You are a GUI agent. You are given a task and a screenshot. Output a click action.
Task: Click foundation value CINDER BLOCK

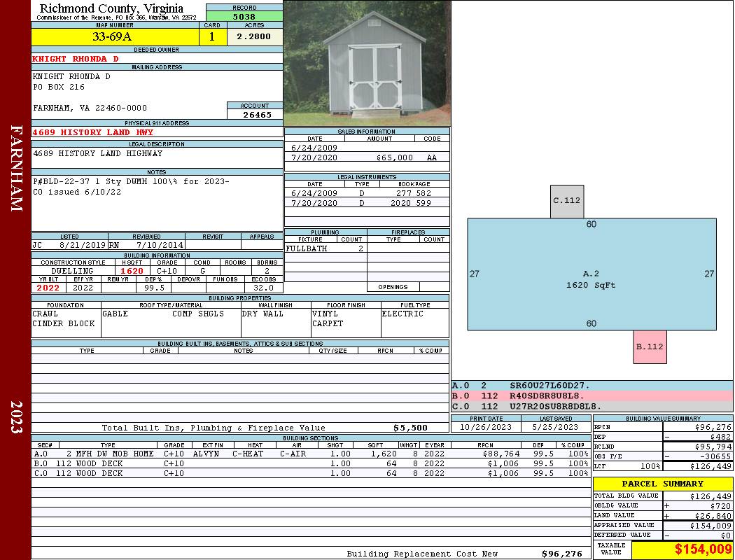point(64,323)
